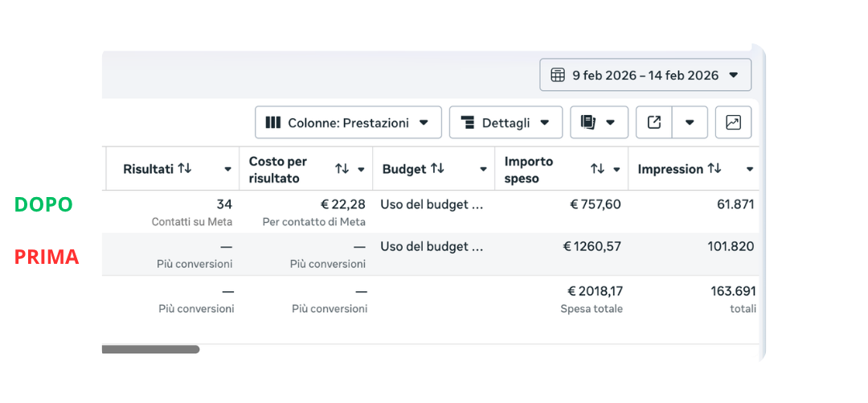This screenshot has width=868, height=403.
Task: Click the reports document icon
Action: [588, 122]
